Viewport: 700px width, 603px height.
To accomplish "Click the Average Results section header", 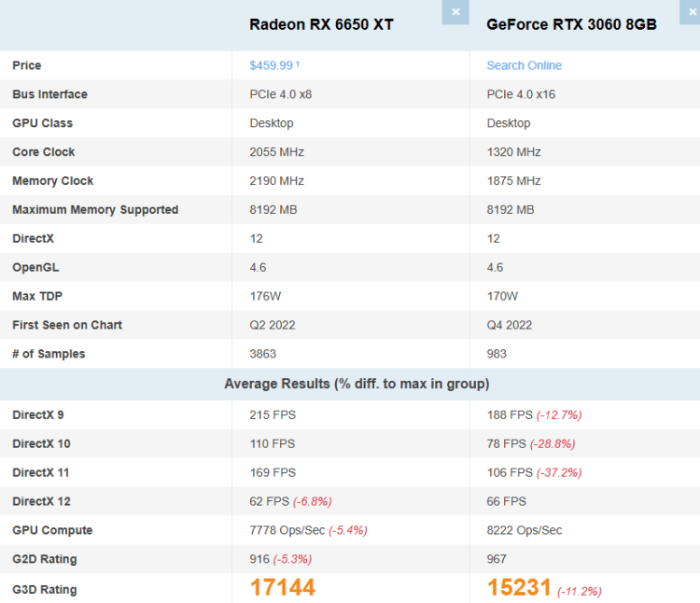I will click(x=357, y=384).
